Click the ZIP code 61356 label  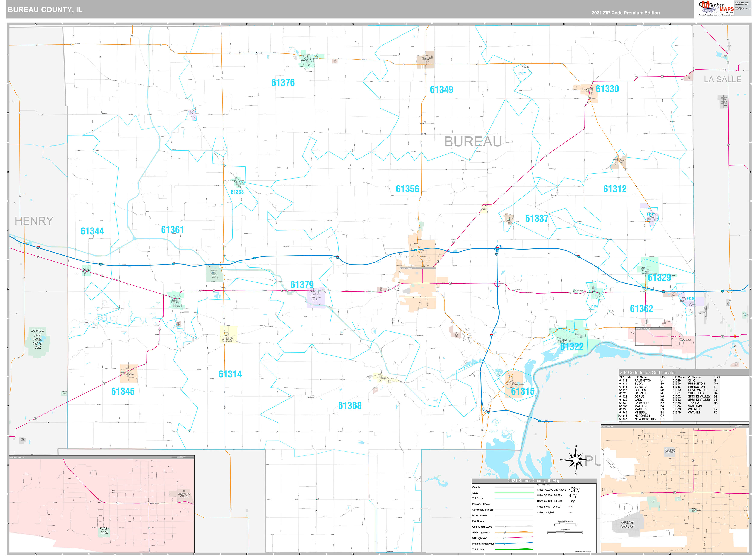point(407,189)
